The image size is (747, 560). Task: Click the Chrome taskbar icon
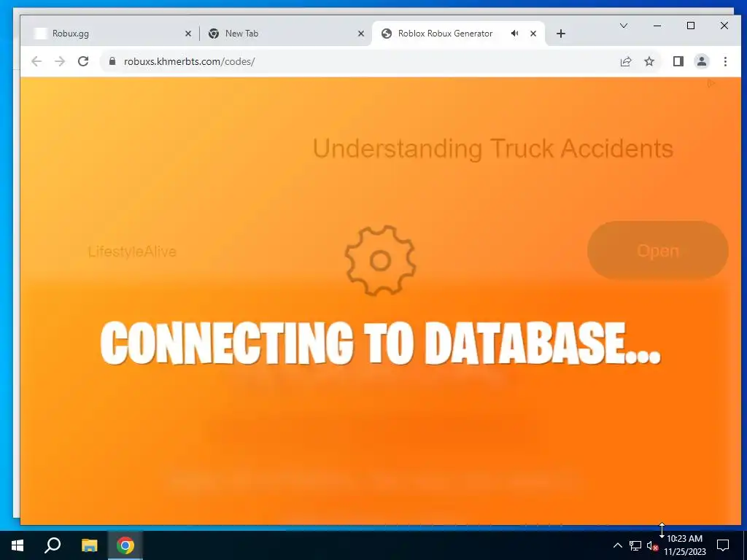coord(125,545)
